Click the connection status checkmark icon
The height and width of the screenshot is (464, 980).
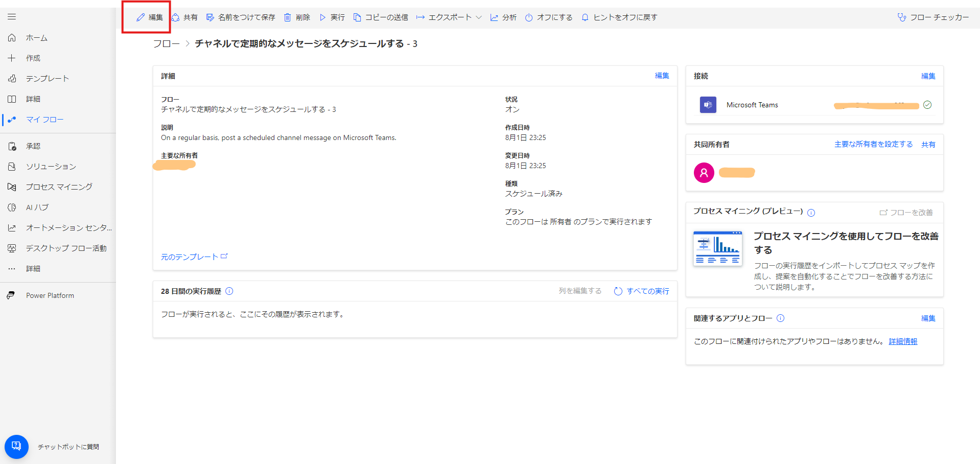click(927, 105)
